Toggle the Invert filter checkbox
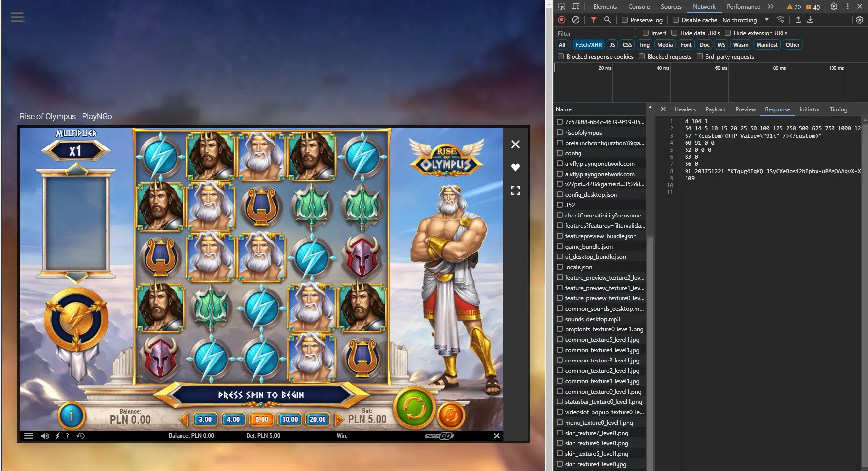This screenshot has width=868, height=471. tap(646, 33)
